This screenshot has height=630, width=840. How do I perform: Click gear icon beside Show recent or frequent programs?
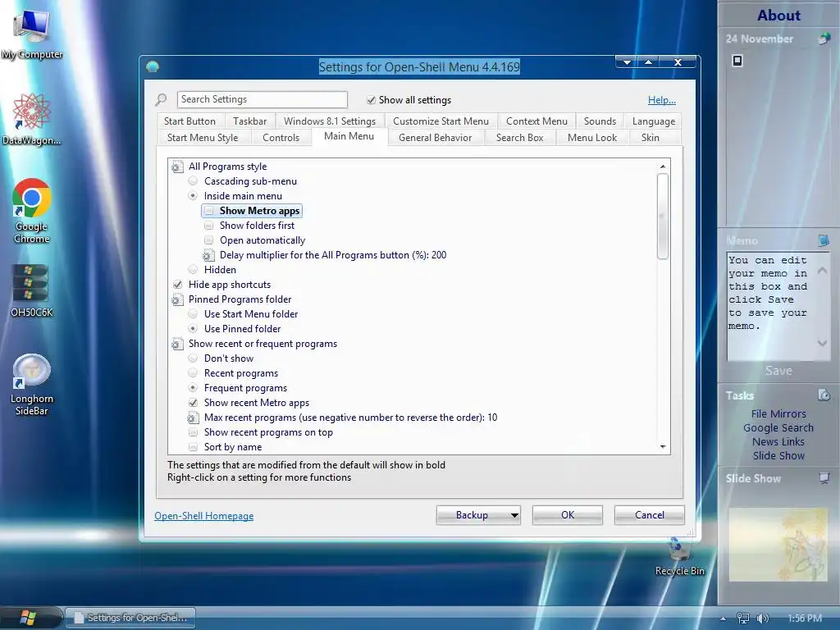click(177, 344)
